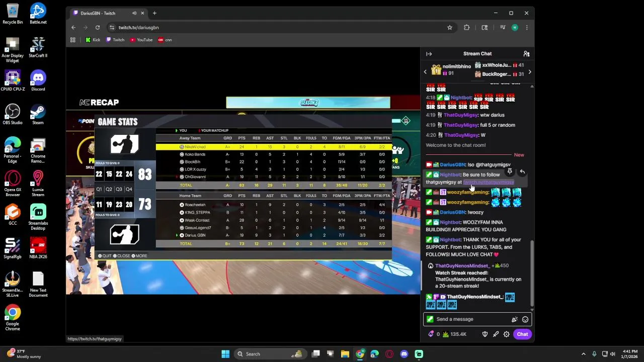Screen dimensions: 644x362
Task: Open Chrome apps grid shortcut
Action: (x=73, y=40)
